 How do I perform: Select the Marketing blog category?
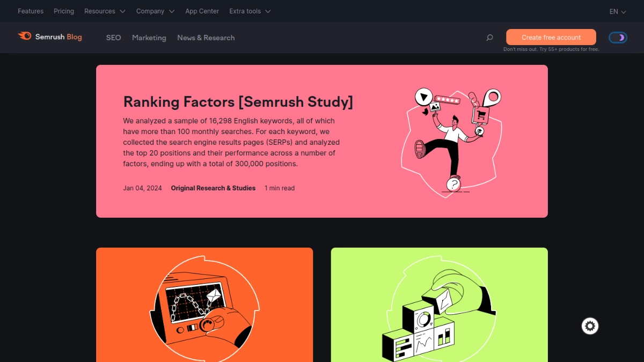[149, 38]
